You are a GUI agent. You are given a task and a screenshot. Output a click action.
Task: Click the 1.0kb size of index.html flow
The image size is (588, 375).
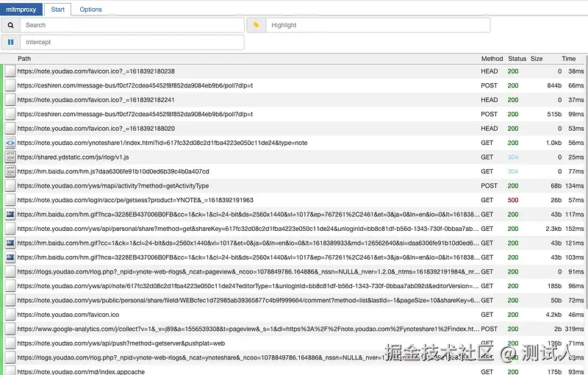tap(553, 143)
